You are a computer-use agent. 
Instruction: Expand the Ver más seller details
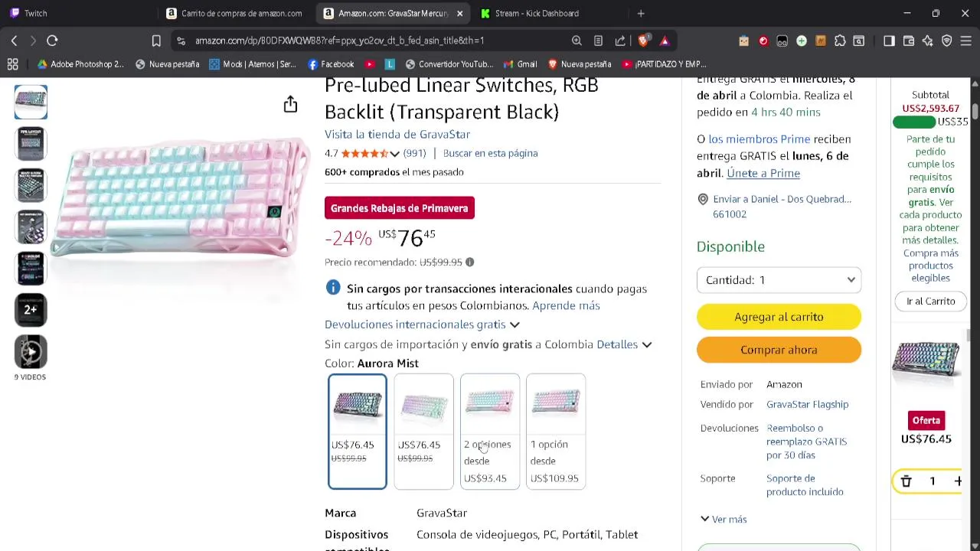724,519
